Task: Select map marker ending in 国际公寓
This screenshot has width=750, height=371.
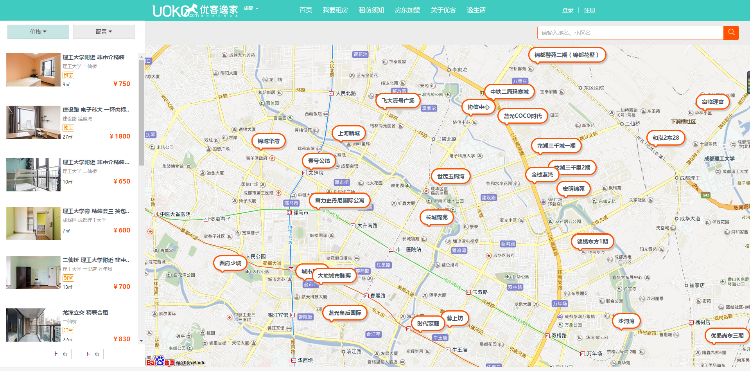Action: tap(340, 200)
